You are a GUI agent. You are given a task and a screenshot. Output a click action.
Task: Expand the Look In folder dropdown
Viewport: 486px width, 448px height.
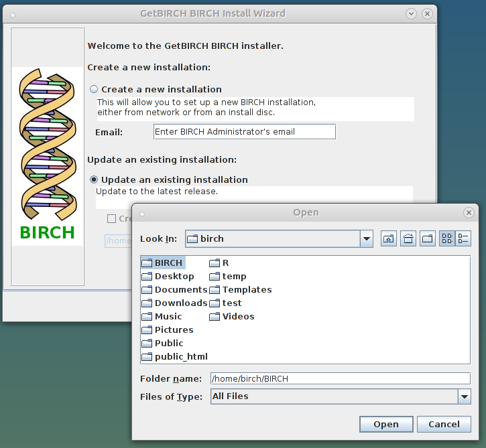click(x=366, y=239)
